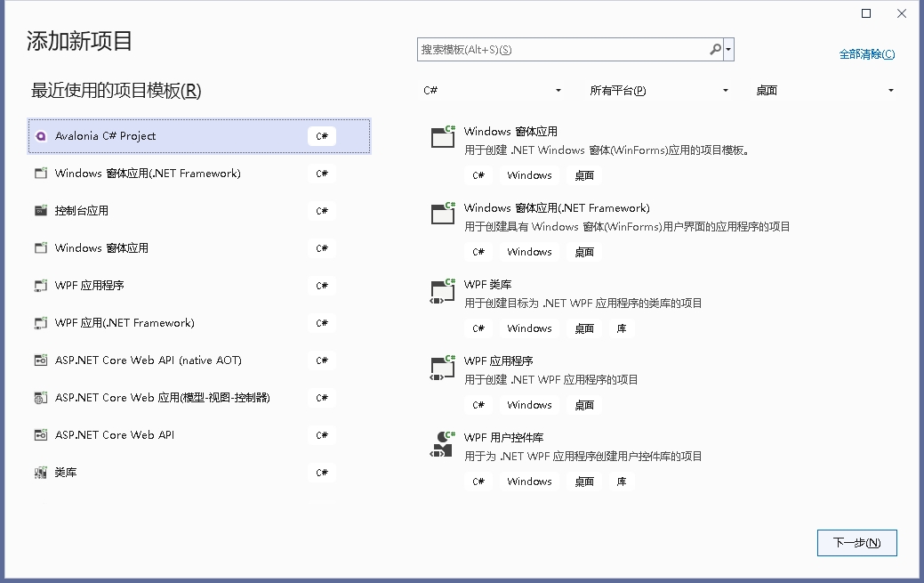The image size is (924, 583).
Task: Click the 'Windows' tag under result 'Windows 窗体应用(.NET Framework)'
Action: tap(529, 252)
